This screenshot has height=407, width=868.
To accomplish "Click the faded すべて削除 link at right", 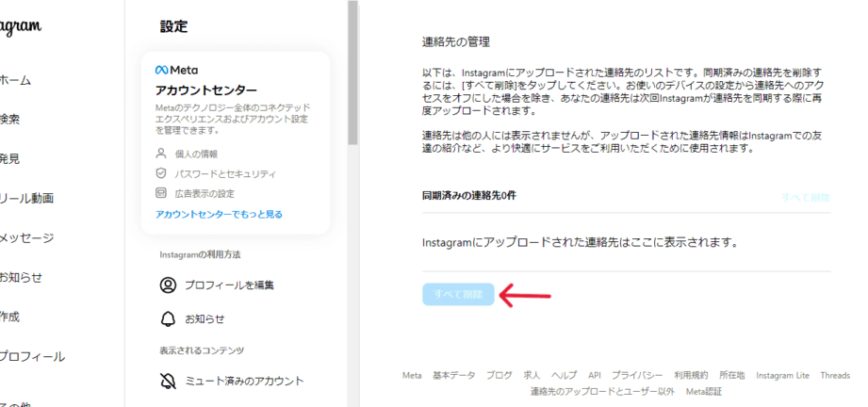I will (806, 198).
